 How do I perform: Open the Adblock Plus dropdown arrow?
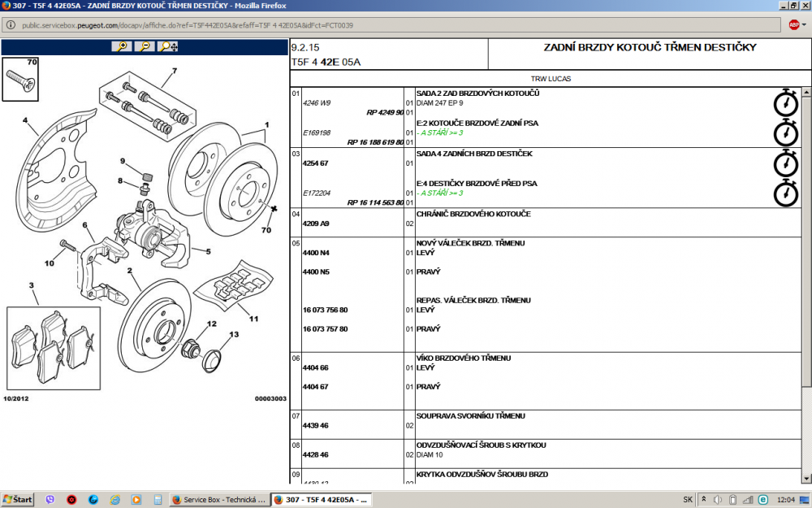[x=804, y=25]
